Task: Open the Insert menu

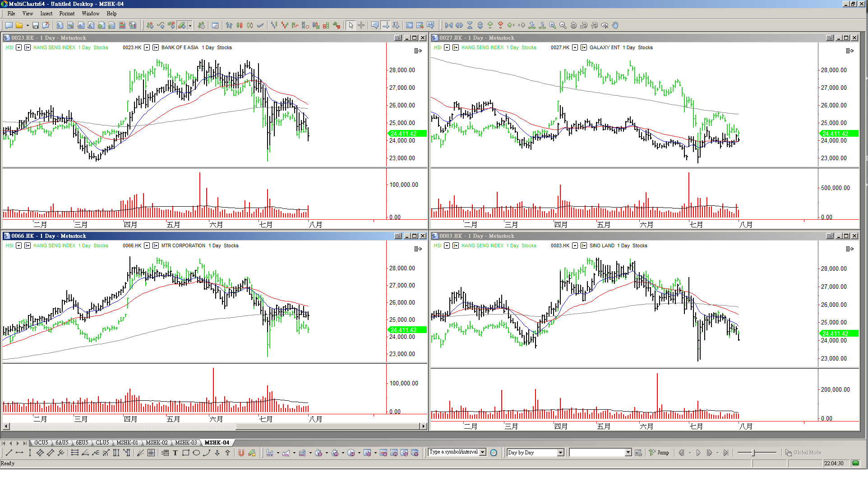Action: click(46, 14)
